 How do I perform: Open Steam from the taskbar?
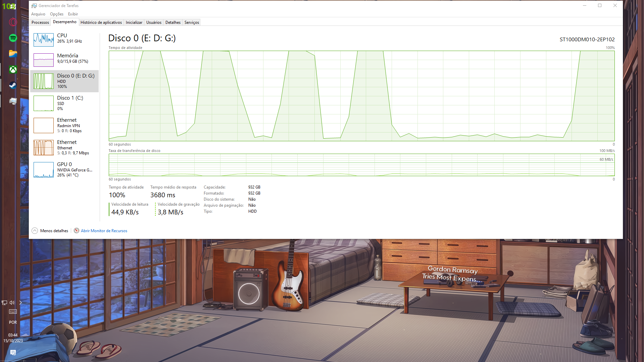(x=13, y=85)
